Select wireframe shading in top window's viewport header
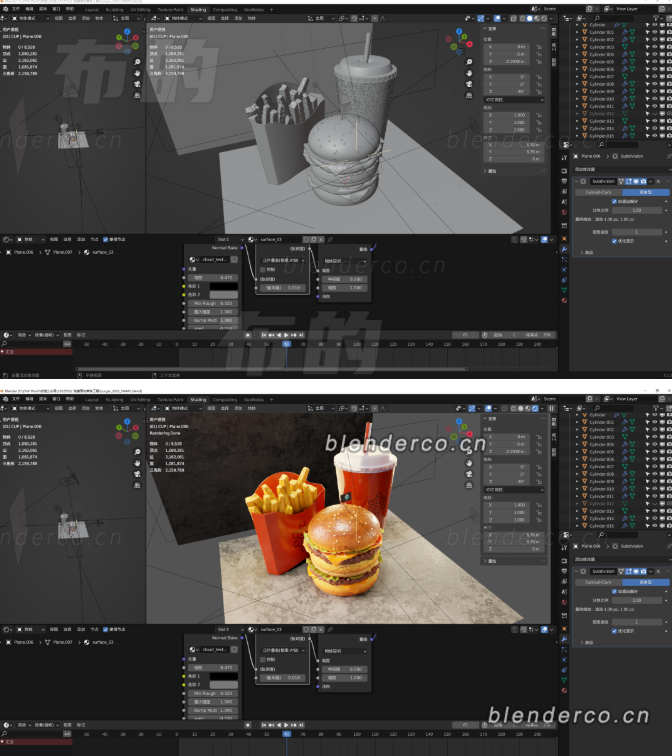This screenshot has height=756, width=672. [x=523, y=18]
